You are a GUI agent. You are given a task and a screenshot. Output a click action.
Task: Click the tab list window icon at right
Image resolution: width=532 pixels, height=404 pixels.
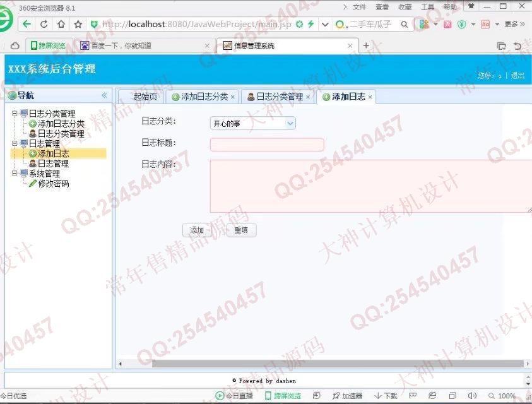pos(501,46)
